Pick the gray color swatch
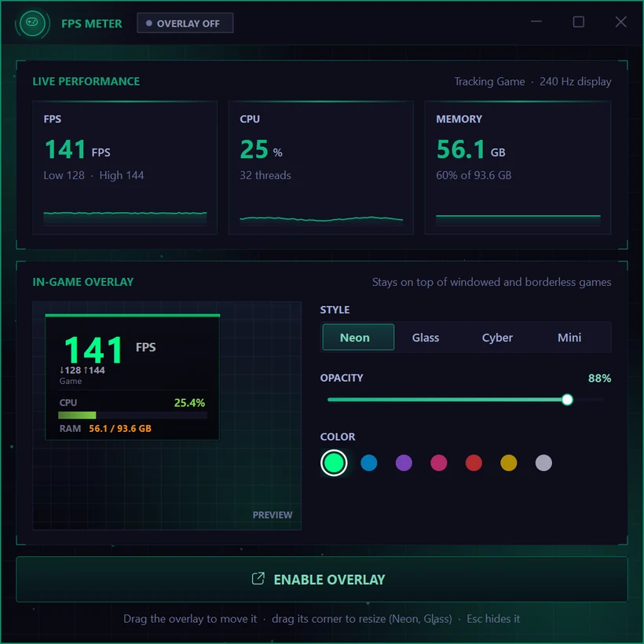Image resolution: width=644 pixels, height=644 pixels. 543,463
